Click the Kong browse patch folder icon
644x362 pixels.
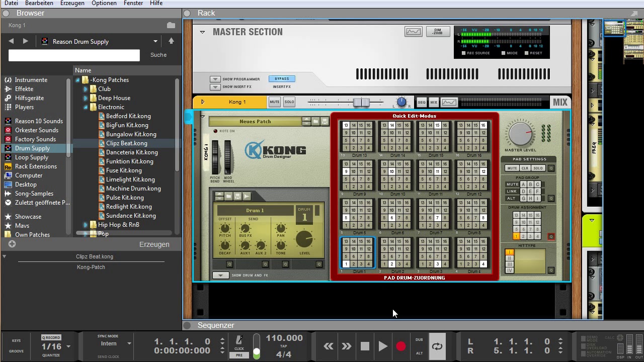(315, 121)
